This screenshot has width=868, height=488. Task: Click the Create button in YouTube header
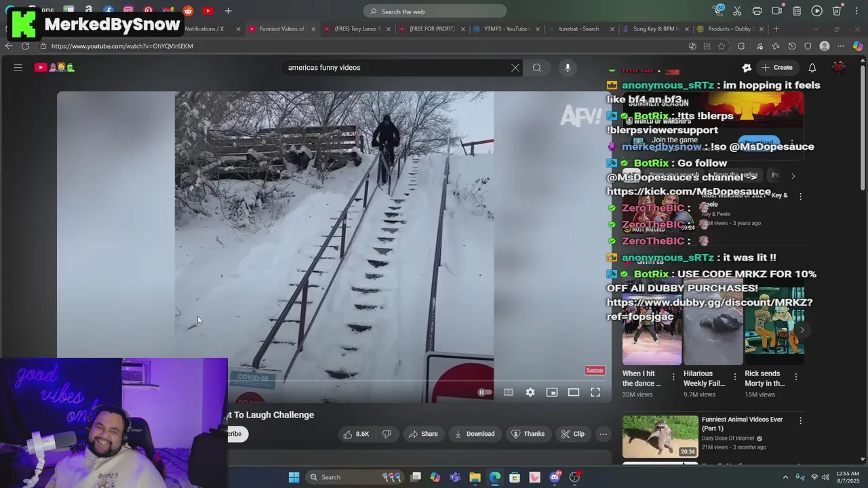click(777, 68)
